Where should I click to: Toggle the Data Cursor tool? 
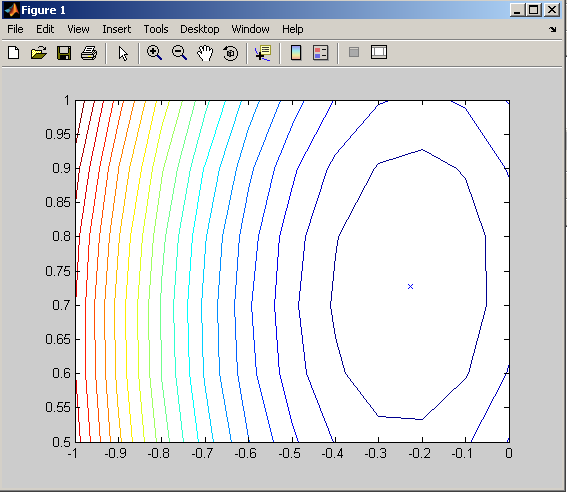coord(263,53)
